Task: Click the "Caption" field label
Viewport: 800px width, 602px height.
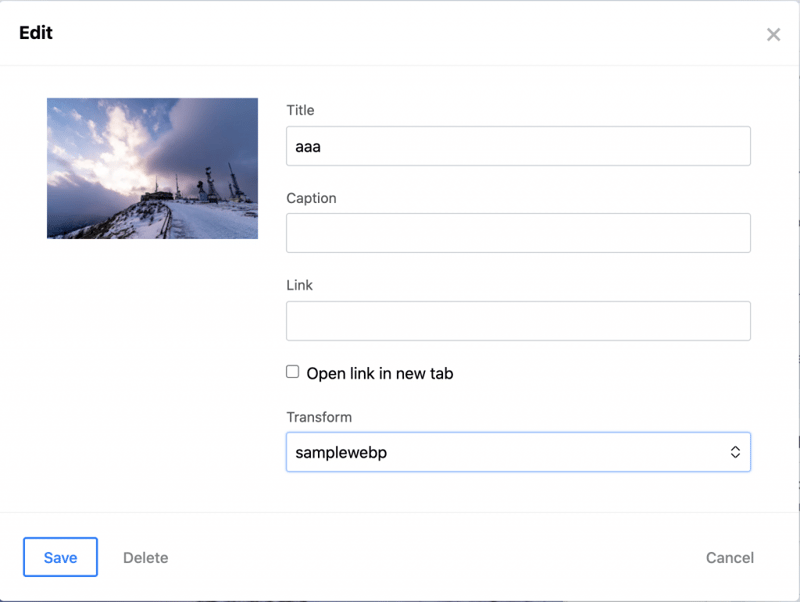Action: 311,198
